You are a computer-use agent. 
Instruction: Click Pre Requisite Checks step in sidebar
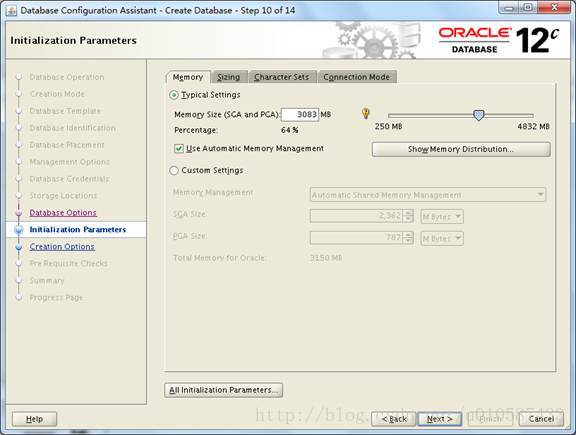click(x=69, y=263)
